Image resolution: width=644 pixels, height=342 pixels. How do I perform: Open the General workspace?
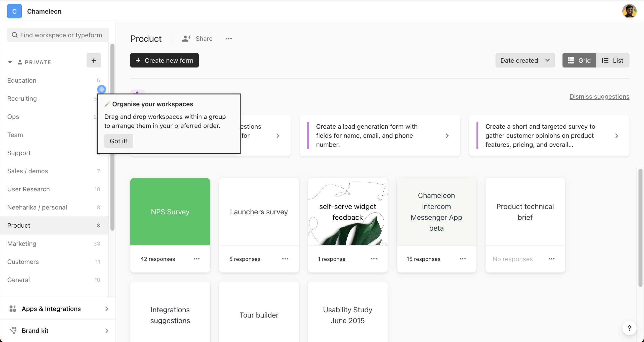54,280
